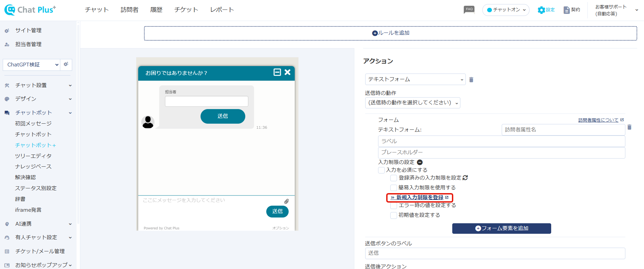644x269 pixels.
Task: Click オプション link in chat widget
Action: click(x=281, y=228)
